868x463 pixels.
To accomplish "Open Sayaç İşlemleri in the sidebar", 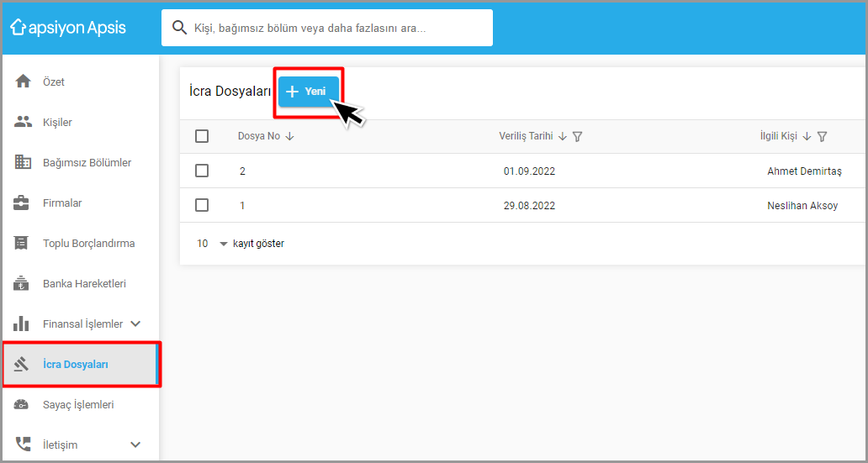I will click(81, 404).
